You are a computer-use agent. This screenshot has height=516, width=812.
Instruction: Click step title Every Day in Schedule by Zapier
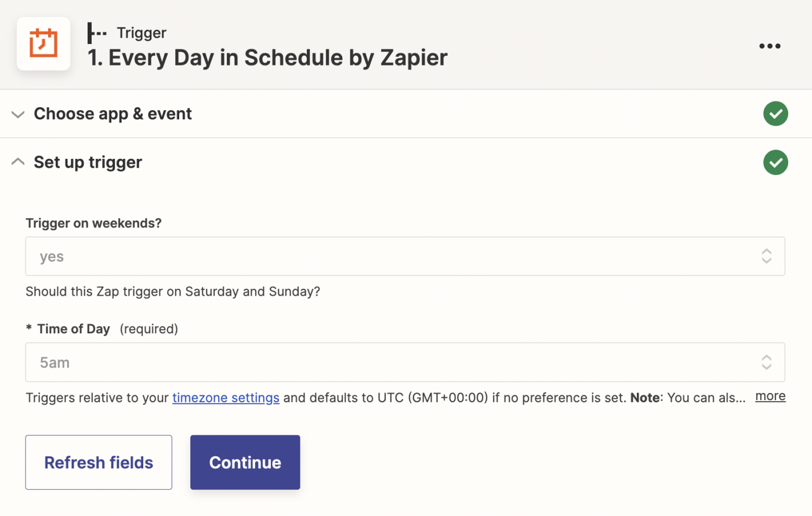[267, 58]
